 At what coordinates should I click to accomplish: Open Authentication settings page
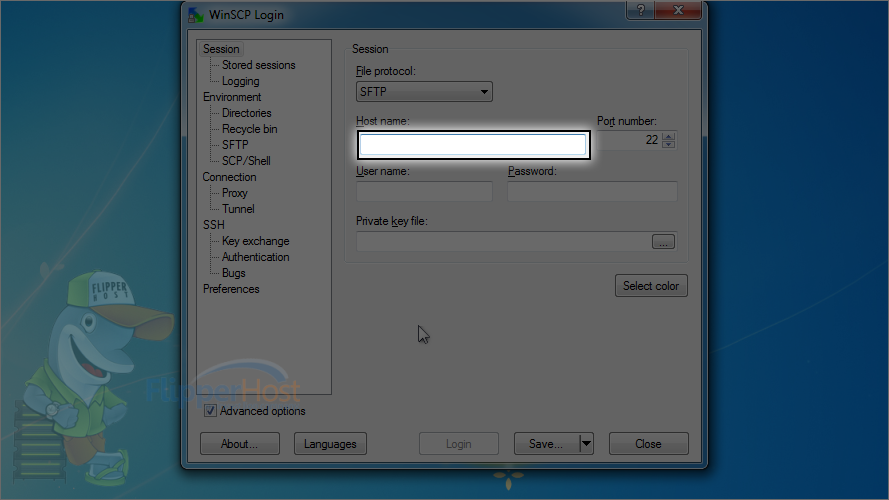click(256, 257)
